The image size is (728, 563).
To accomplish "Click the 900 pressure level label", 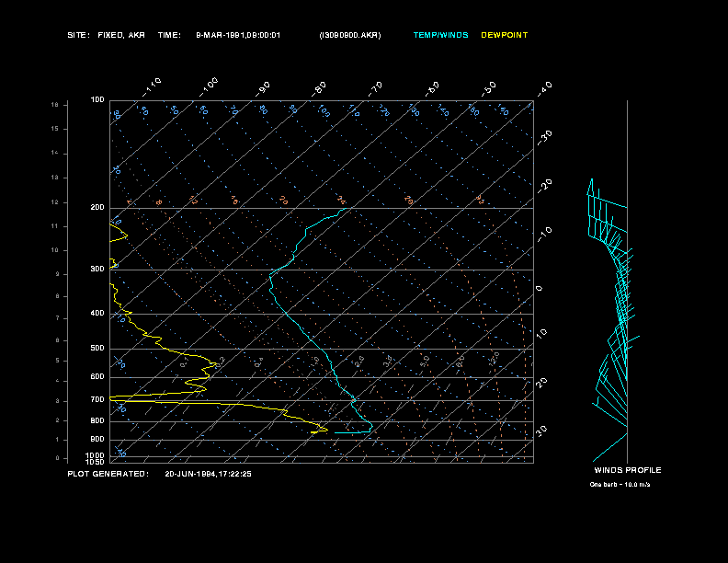I will point(97,439).
